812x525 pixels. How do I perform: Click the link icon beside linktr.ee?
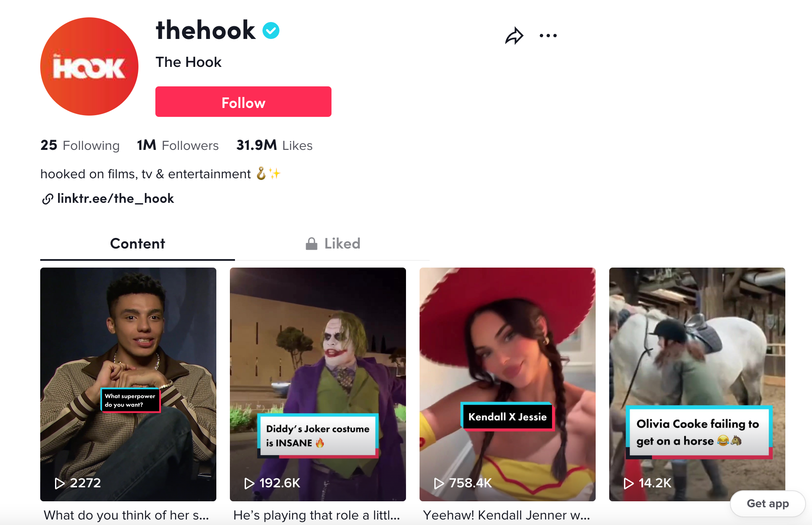click(47, 199)
